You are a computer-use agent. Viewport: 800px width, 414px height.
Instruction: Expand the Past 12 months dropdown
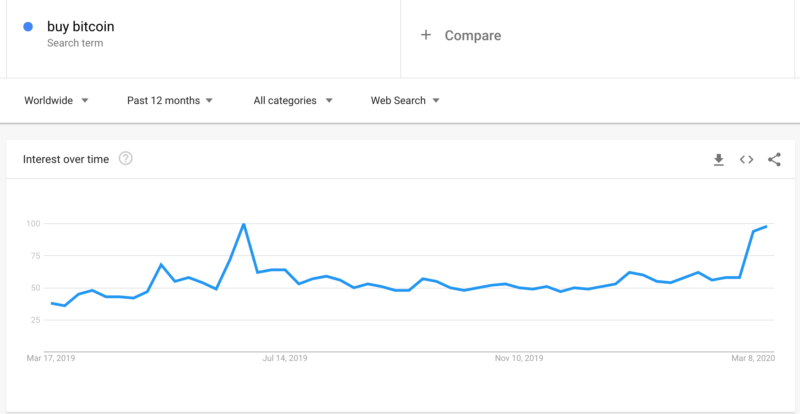click(x=170, y=101)
